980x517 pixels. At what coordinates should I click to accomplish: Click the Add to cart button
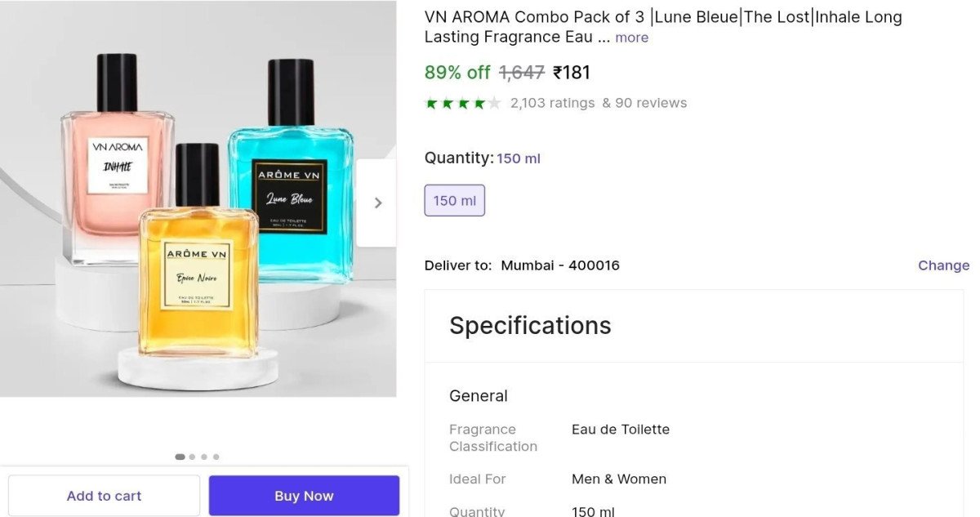(x=104, y=495)
